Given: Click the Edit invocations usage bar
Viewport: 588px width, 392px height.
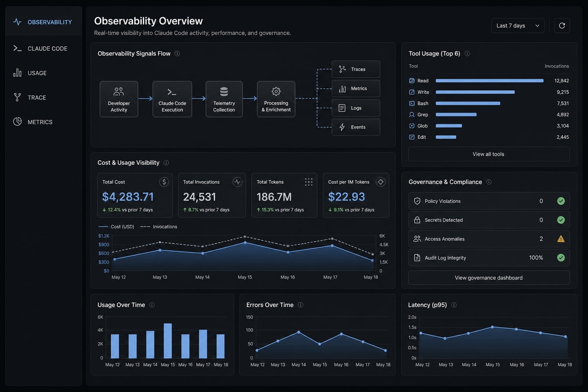Looking at the screenshot, I should [x=446, y=137].
